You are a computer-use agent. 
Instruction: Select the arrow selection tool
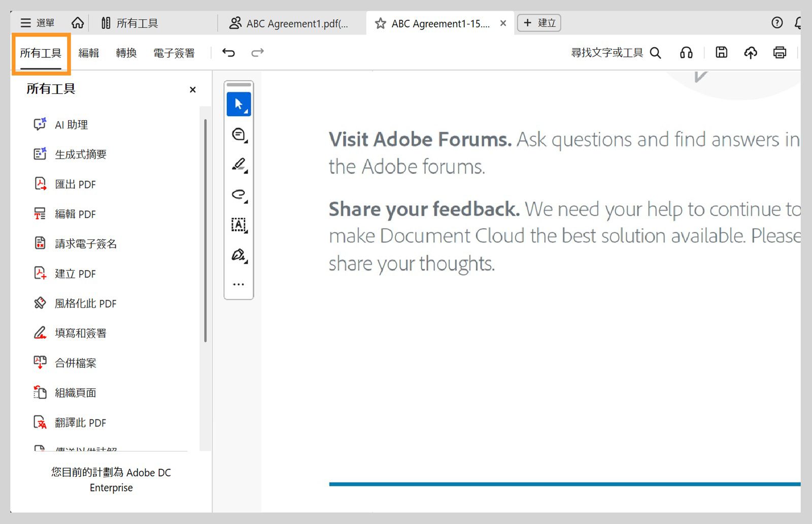(239, 104)
